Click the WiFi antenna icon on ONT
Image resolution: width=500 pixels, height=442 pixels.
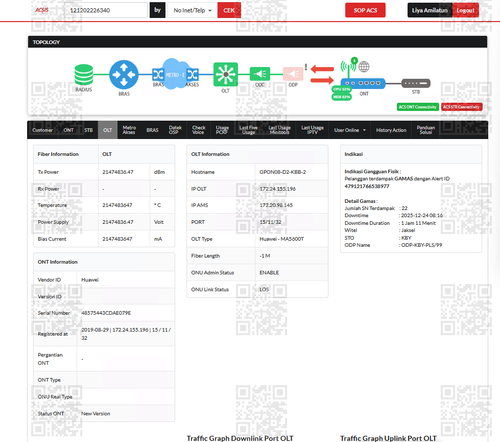(348, 67)
